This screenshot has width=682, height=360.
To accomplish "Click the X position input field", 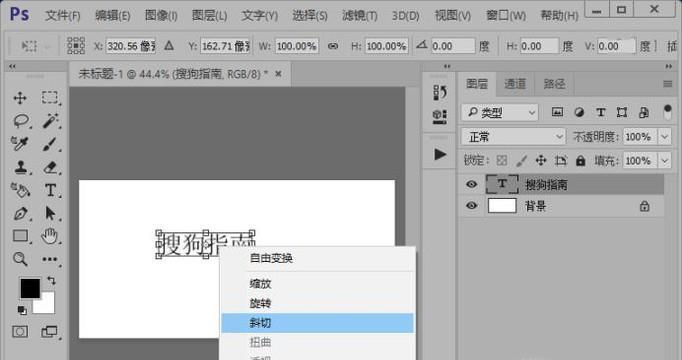I will (x=130, y=46).
